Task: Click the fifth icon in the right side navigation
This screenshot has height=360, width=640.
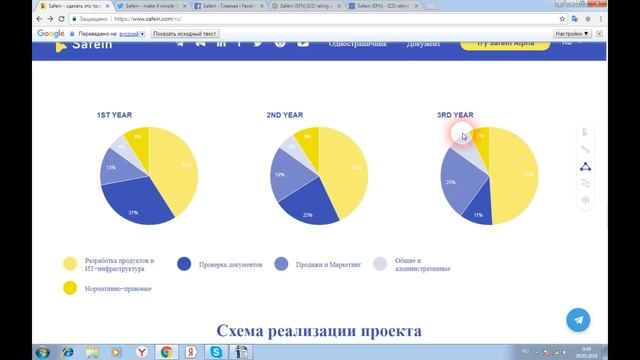Action: 585,200
